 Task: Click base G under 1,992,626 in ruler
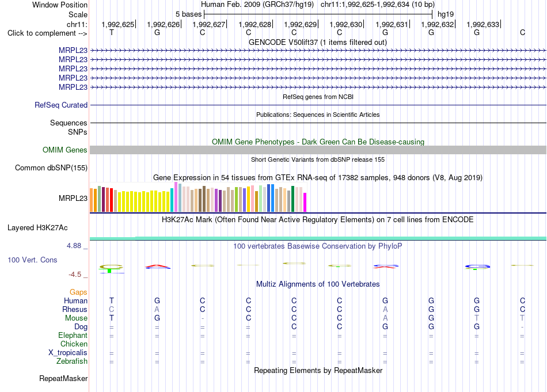(x=157, y=32)
